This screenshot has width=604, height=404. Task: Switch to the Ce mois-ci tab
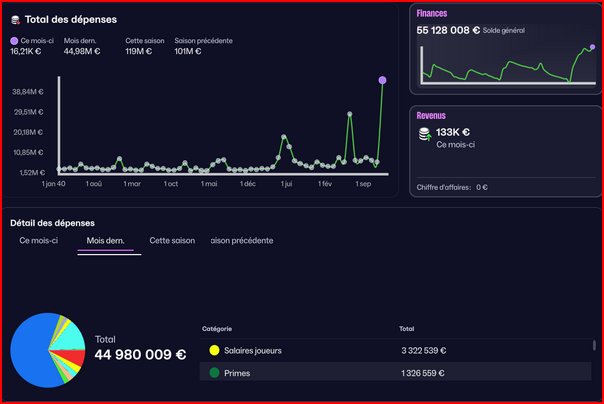click(x=39, y=241)
